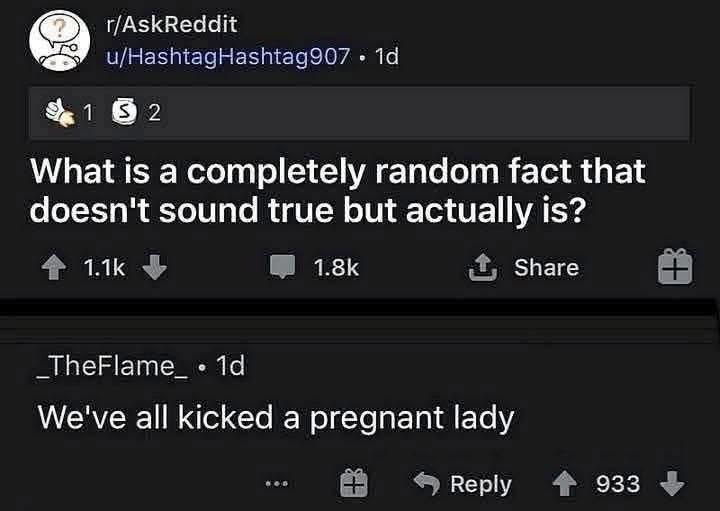This screenshot has height=511, width=720.
Task: Reply to the pregnant lady comment
Action: pos(462,484)
